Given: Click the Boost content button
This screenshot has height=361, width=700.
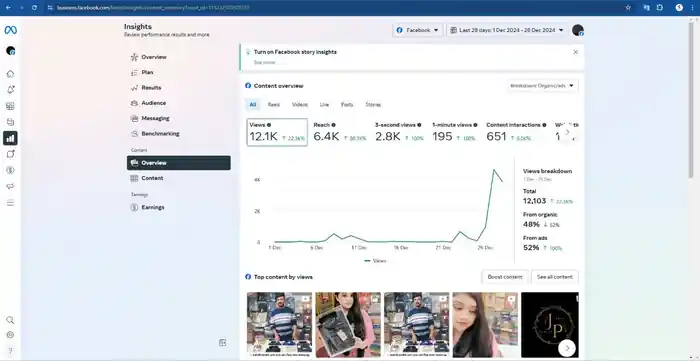Looking at the screenshot, I should [x=505, y=277].
